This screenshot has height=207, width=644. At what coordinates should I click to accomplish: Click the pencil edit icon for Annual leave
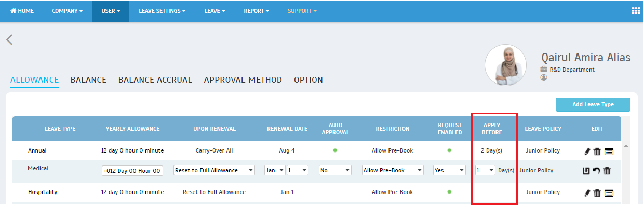click(x=587, y=151)
